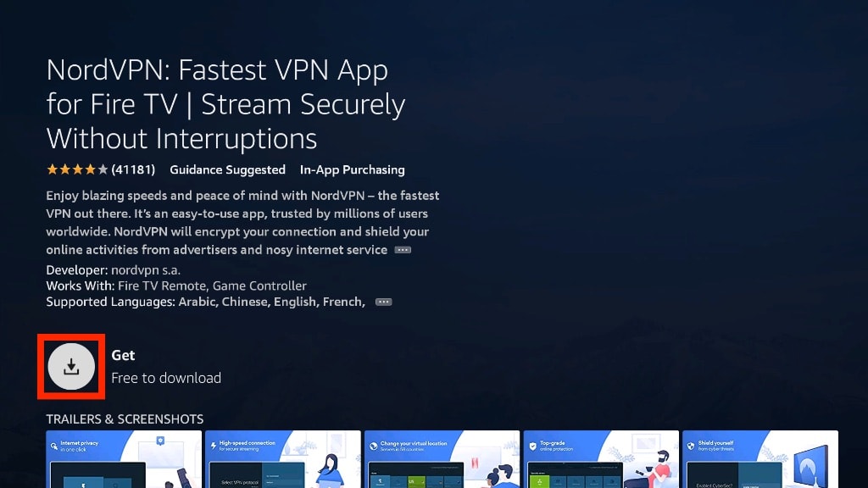868x488 pixels.
Task: Select the "Get" label beside the download button
Action: tap(123, 355)
